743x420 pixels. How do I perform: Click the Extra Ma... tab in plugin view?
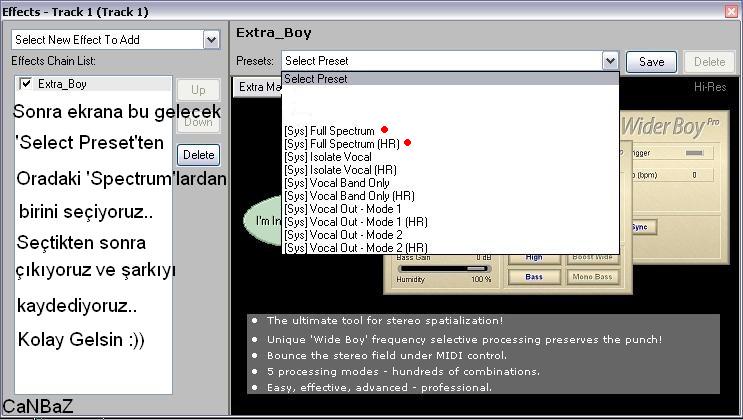[257, 87]
